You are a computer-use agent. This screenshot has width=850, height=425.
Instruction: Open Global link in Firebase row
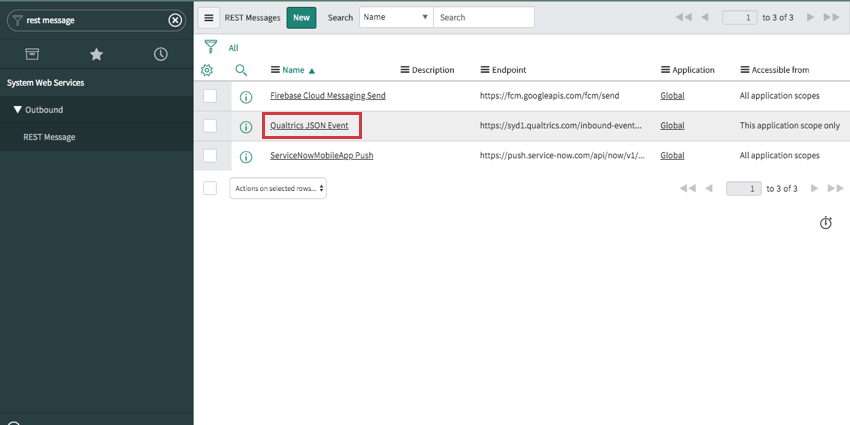point(672,96)
